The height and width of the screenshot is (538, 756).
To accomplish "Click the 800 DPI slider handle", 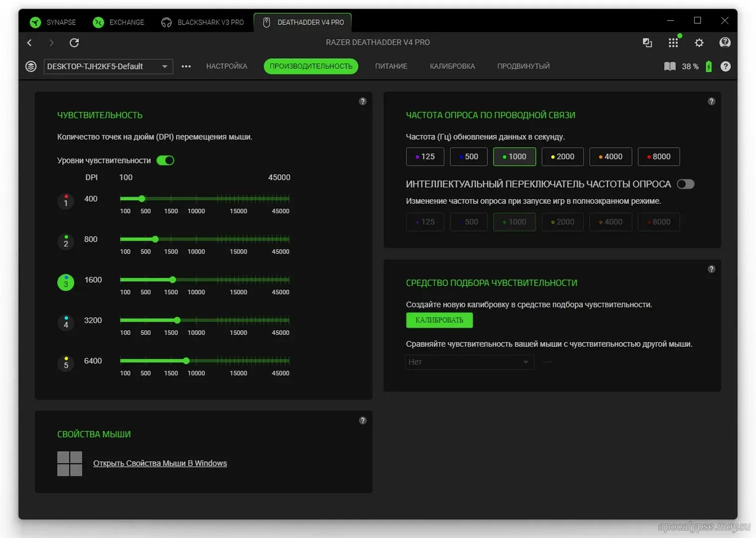I will point(155,239).
